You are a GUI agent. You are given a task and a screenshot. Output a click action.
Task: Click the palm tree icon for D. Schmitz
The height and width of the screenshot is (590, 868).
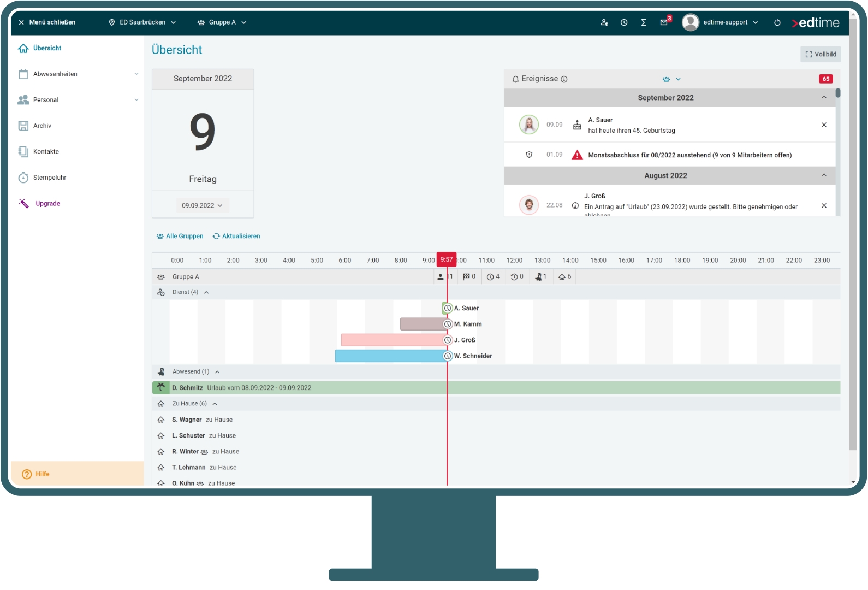point(161,387)
